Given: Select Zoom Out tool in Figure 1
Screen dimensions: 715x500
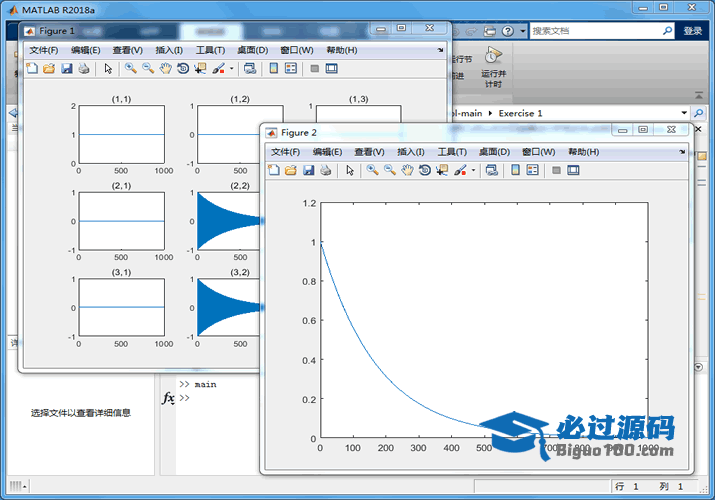Looking at the screenshot, I should click(x=148, y=69).
